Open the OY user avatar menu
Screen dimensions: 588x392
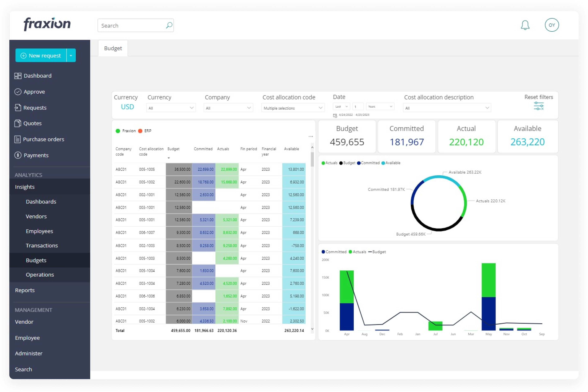[552, 25]
